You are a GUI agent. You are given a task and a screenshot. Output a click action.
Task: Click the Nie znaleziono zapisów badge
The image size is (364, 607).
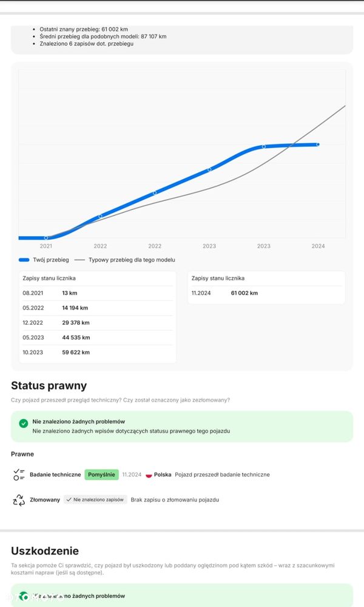point(95,500)
